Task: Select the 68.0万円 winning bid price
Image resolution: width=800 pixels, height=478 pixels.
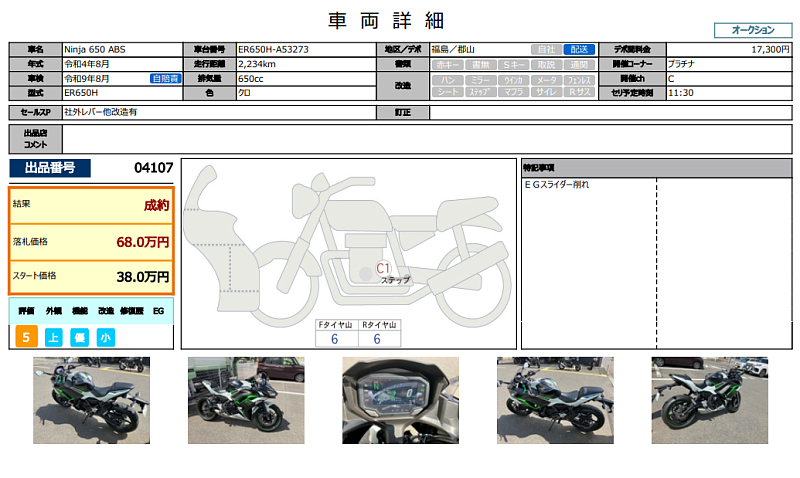Action: 143,242
